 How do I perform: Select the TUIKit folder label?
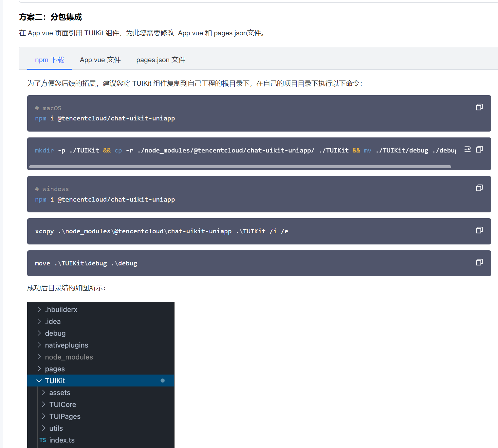(55, 381)
